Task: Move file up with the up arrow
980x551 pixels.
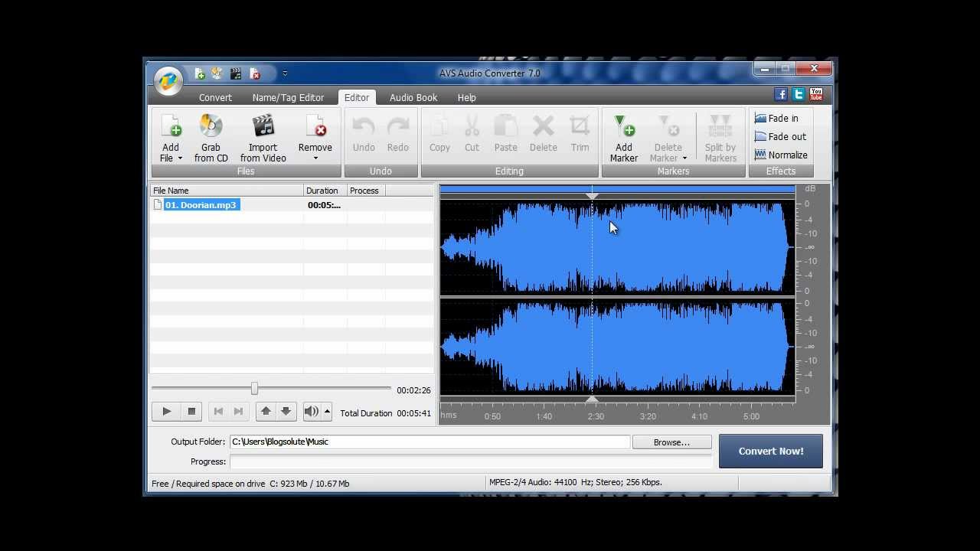Action: 266,412
